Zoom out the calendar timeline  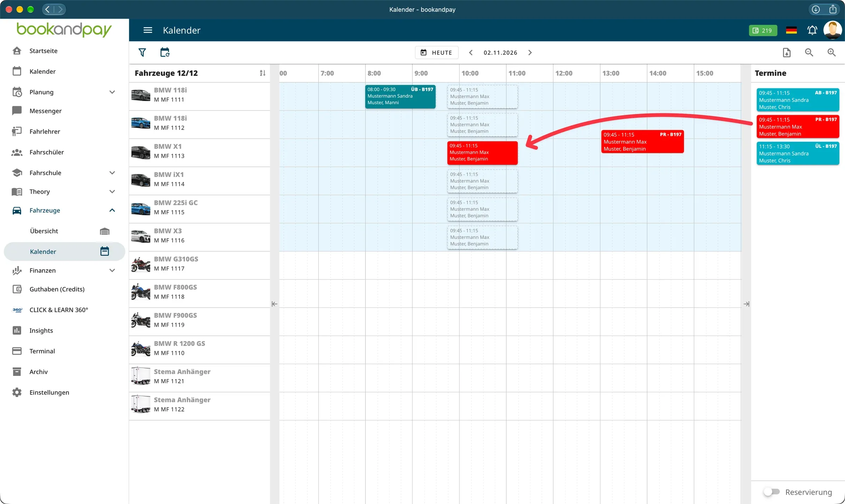(x=809, y=52)
